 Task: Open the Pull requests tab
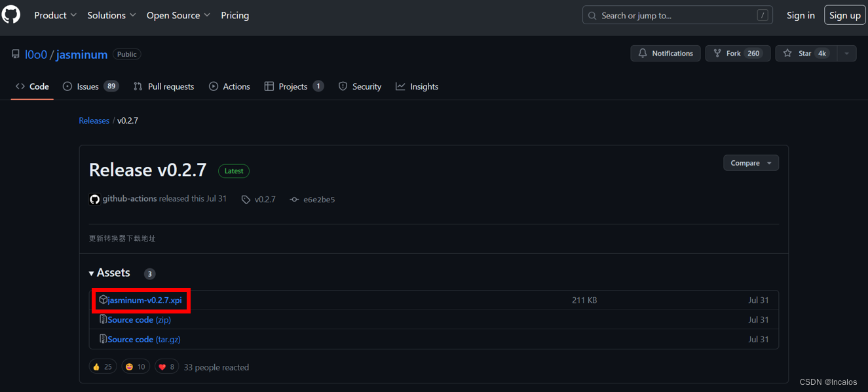click(164, 86)
